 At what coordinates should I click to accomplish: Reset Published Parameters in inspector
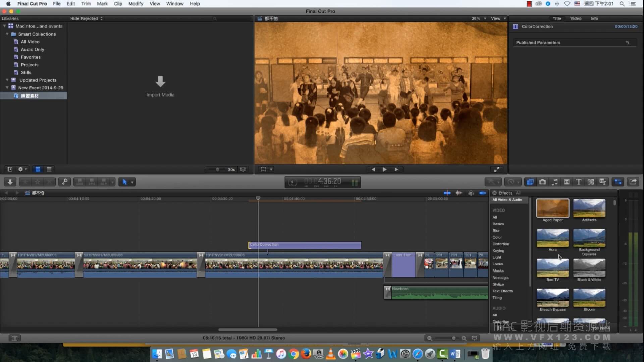[x=627, y=43]
